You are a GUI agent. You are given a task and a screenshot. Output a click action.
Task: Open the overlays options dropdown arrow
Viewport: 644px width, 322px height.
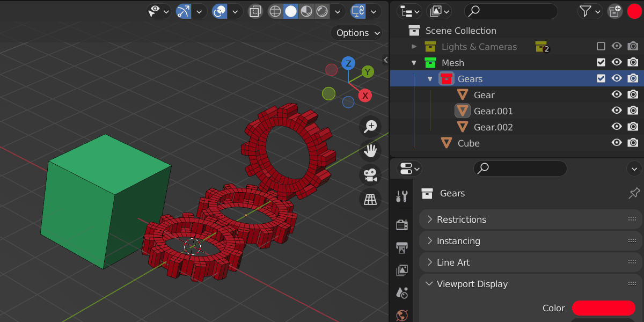pos(236,11)
